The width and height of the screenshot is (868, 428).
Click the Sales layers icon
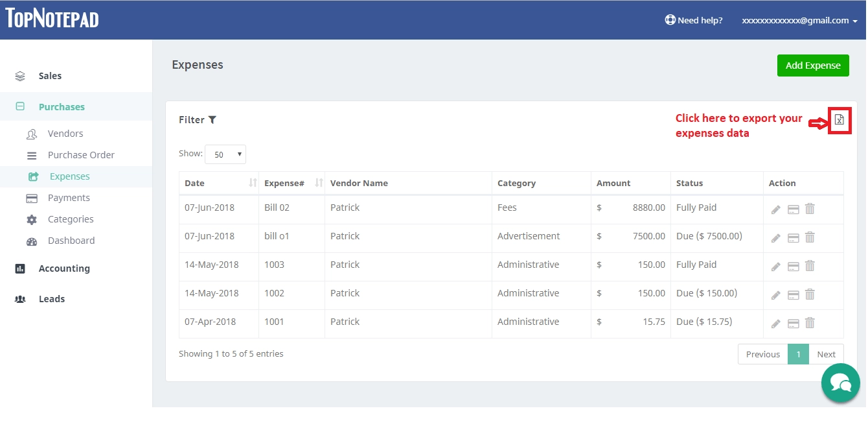20,76
